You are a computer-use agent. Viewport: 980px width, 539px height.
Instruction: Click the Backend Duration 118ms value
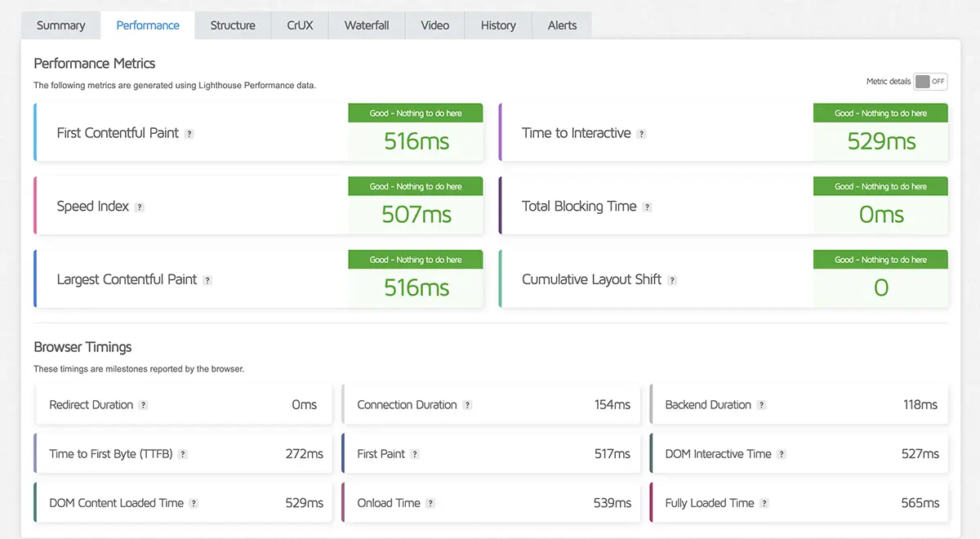pos(920,405)
